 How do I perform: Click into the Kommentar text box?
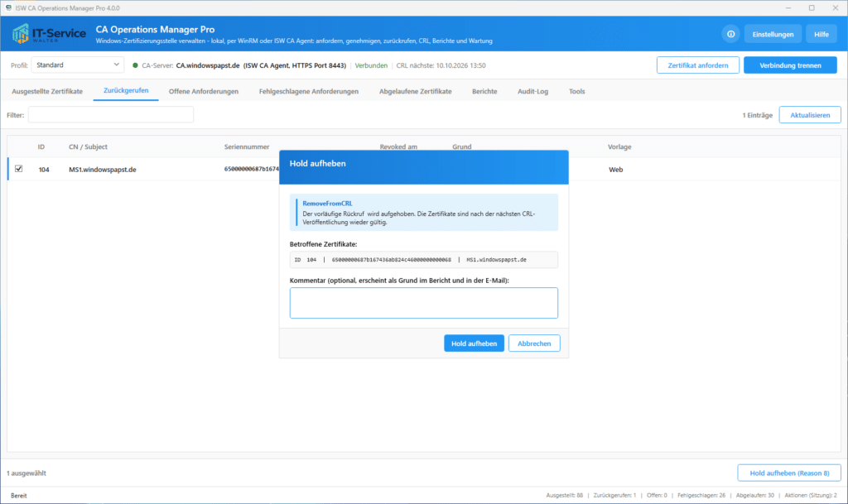[x=423, y=303]
